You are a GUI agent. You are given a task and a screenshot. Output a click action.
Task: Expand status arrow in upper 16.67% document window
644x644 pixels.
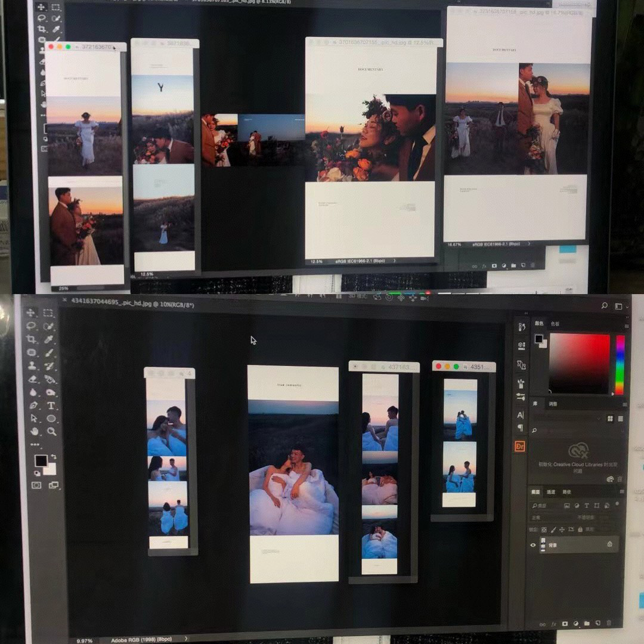[529, 243]
